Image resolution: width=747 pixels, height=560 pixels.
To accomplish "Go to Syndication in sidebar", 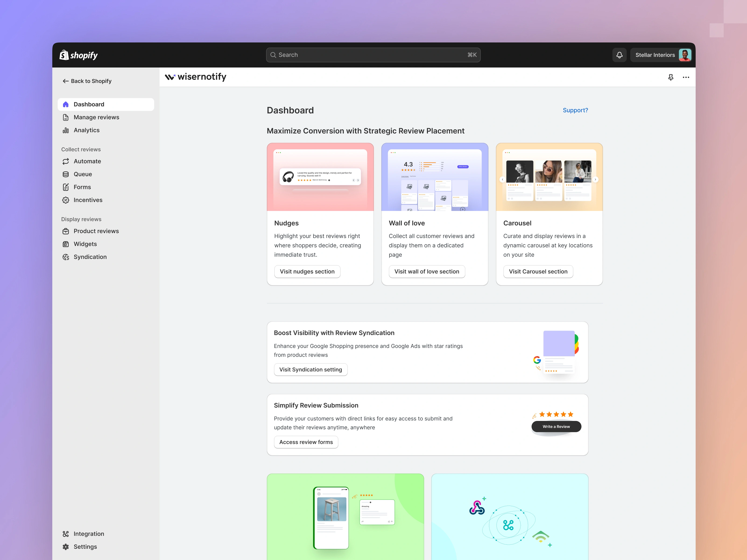I will coord(106,257).
